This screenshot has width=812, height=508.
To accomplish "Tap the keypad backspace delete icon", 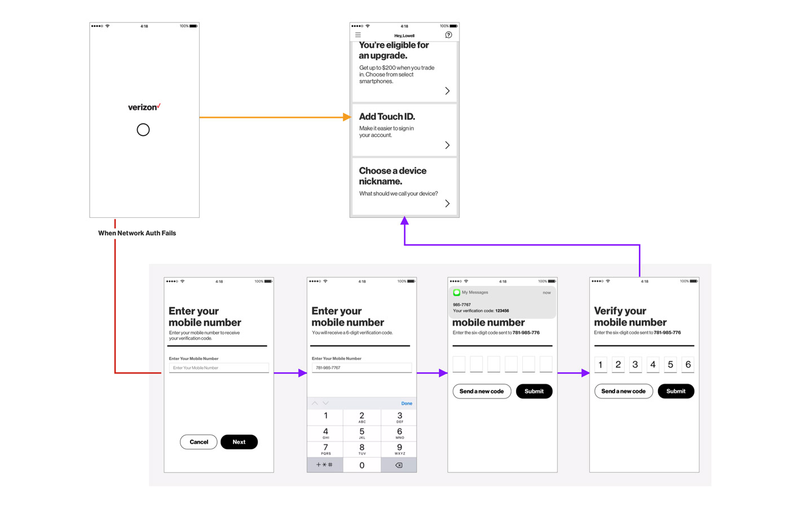I will tap(399, 465).
